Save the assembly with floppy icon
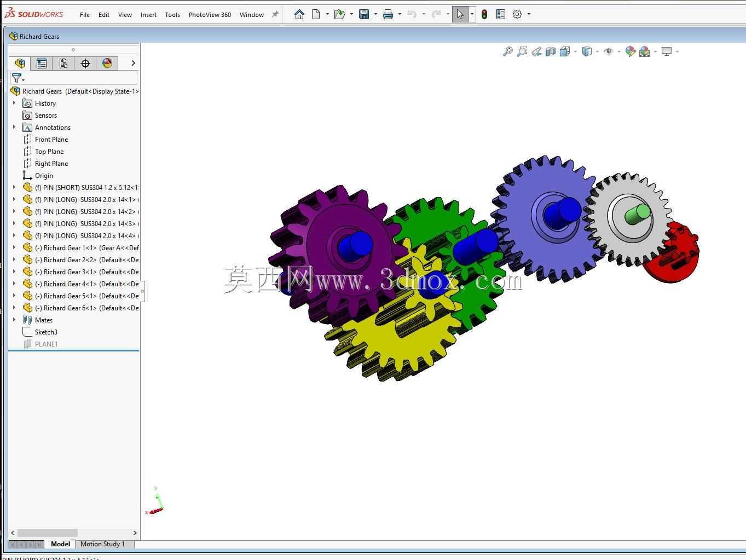Viewport: 746px width, 560px height. [x=364, y=14]
